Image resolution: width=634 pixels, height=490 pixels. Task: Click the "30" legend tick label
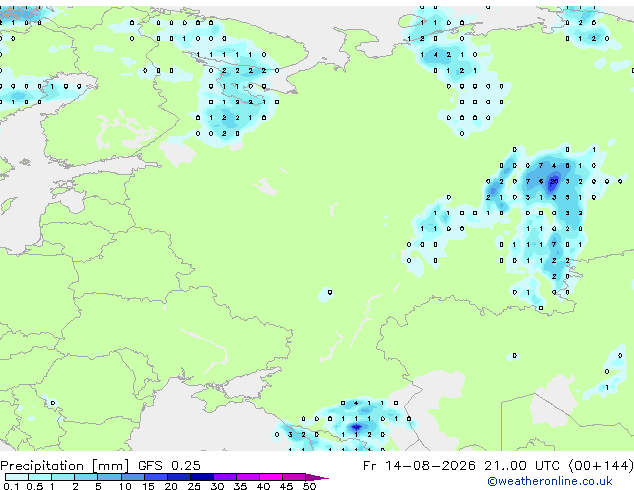pyautogui.click(x=217, y=486)
